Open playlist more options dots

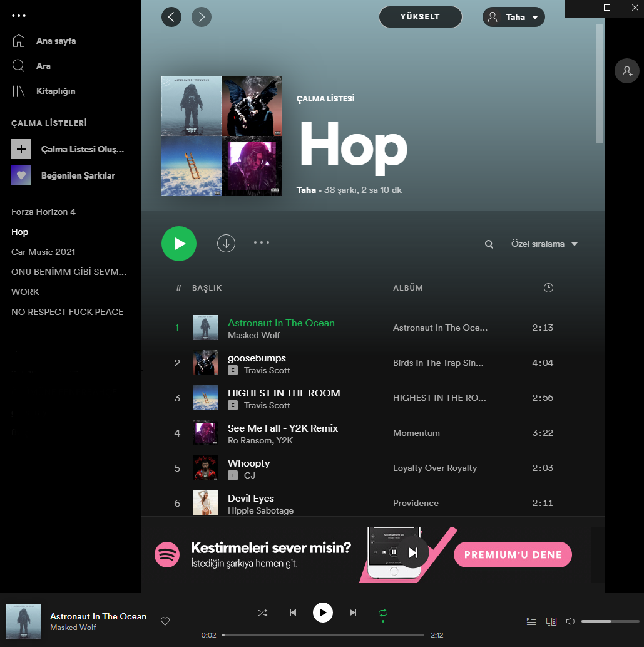262,242
